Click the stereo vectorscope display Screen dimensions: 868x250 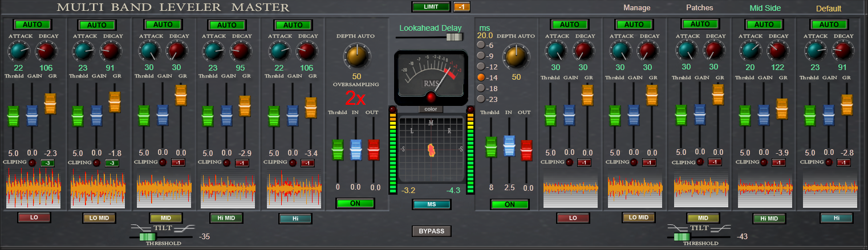pos(431,149)
